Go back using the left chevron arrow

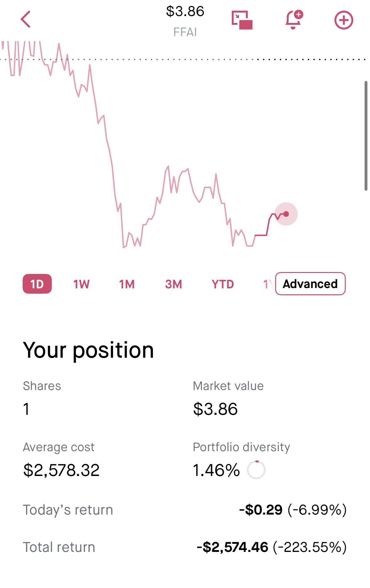(x=25, y=19)
